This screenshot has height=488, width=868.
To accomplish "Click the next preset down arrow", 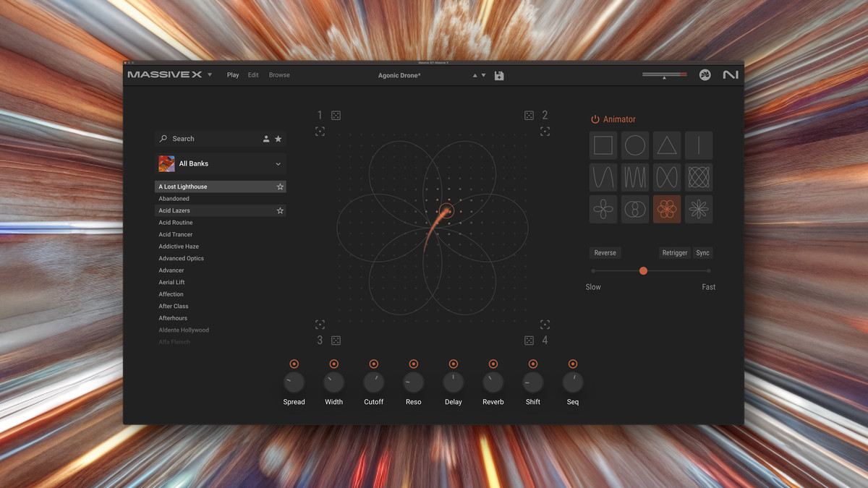I will coord(484,75).
